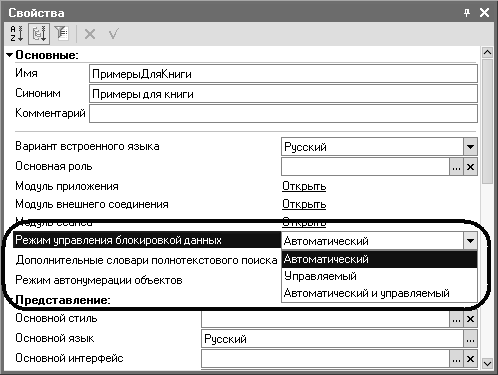Select Управляемый in dropdown list
Screen dimensions: 498x375
click(379, 276)
